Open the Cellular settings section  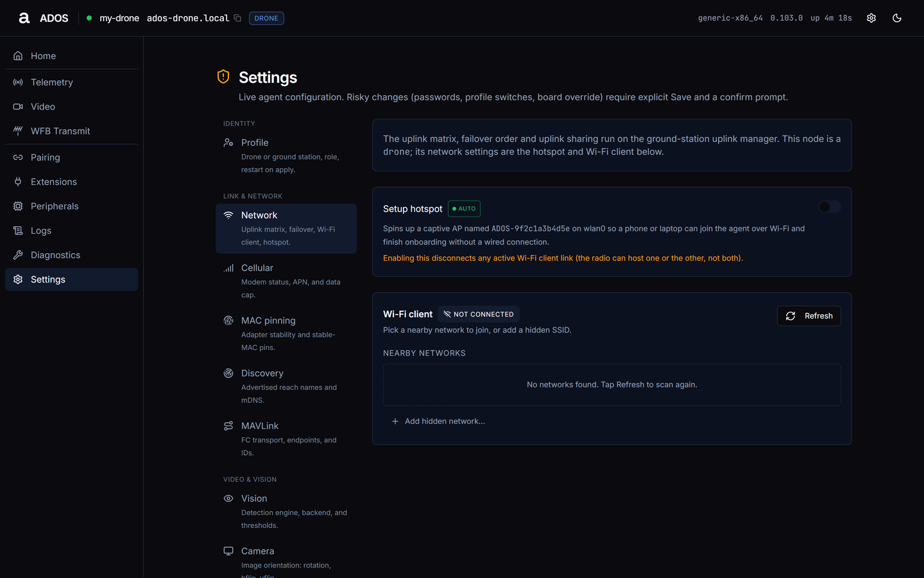pos(286,281)
